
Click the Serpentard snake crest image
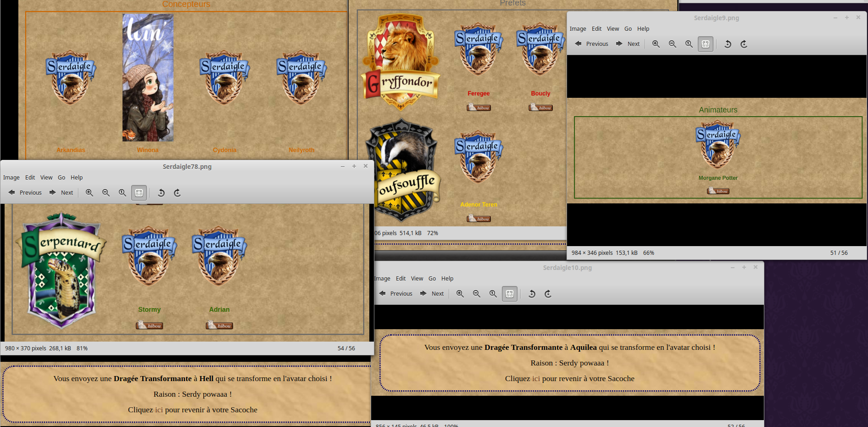61,271
